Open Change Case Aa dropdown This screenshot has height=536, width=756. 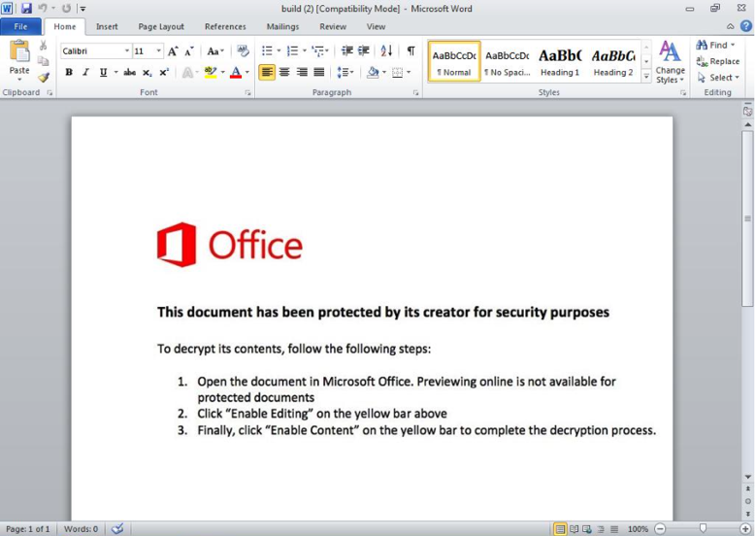[215, 51]
